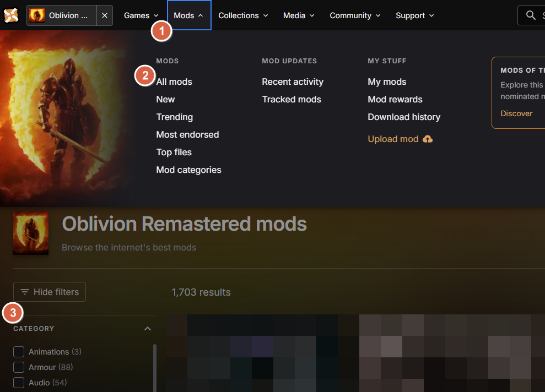View Download history link

coord(404,117)
